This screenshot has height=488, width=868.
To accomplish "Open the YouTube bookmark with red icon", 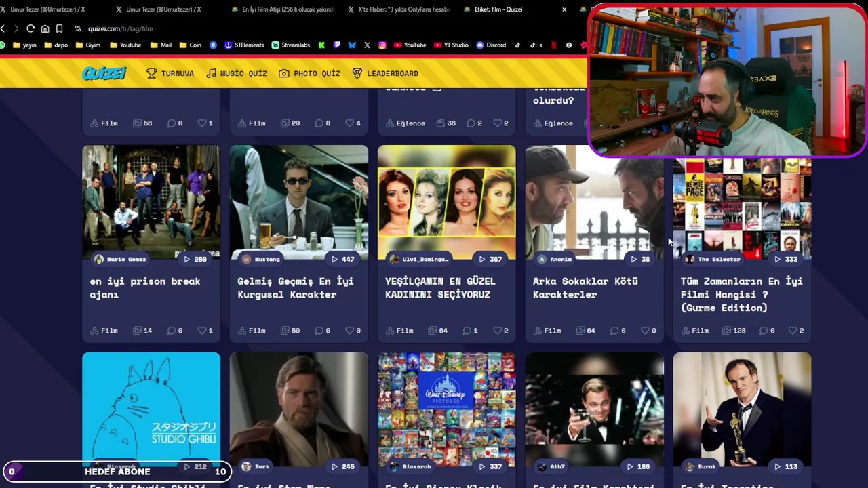I will point(410,45).
